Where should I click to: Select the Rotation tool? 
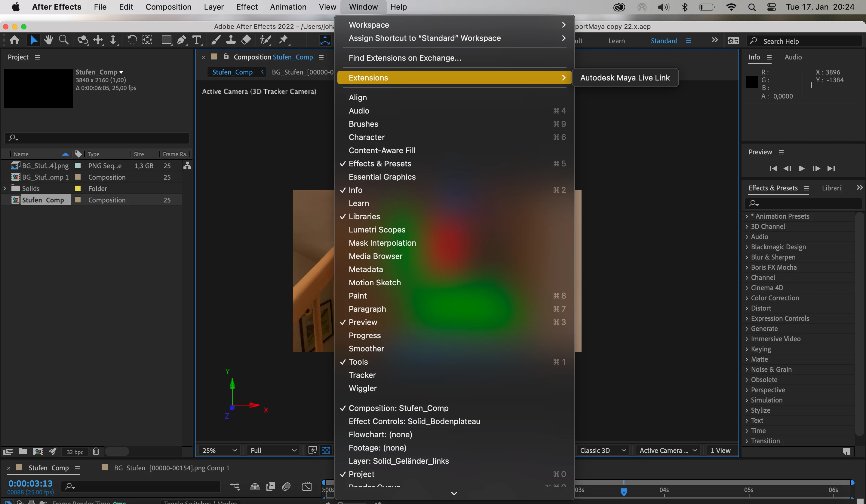coord(132,40)
